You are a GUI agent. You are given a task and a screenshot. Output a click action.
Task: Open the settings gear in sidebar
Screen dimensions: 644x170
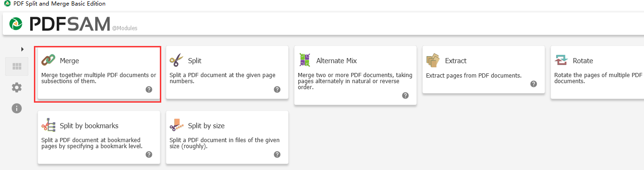(x=17, y=87)
